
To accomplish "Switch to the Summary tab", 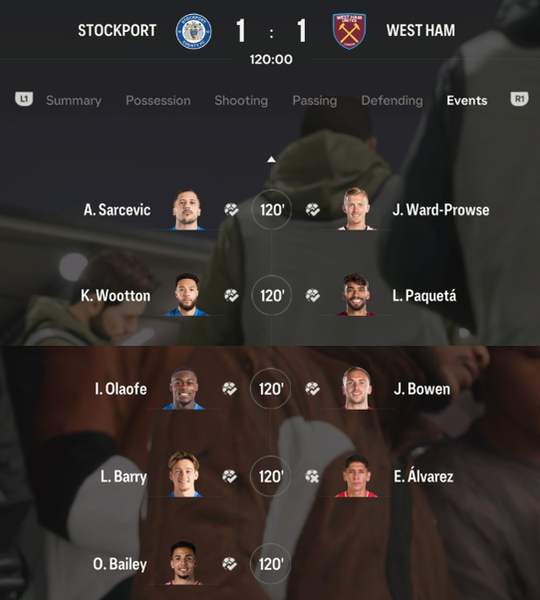I will pyautogui.click(x=74, y=100).
